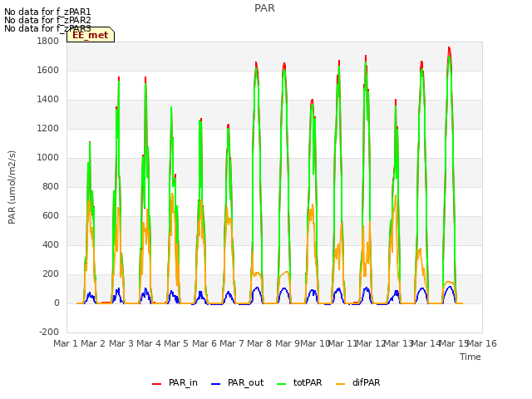
Task: Click the 1600 y-axis tick label
Action: (x=48, y=71)
